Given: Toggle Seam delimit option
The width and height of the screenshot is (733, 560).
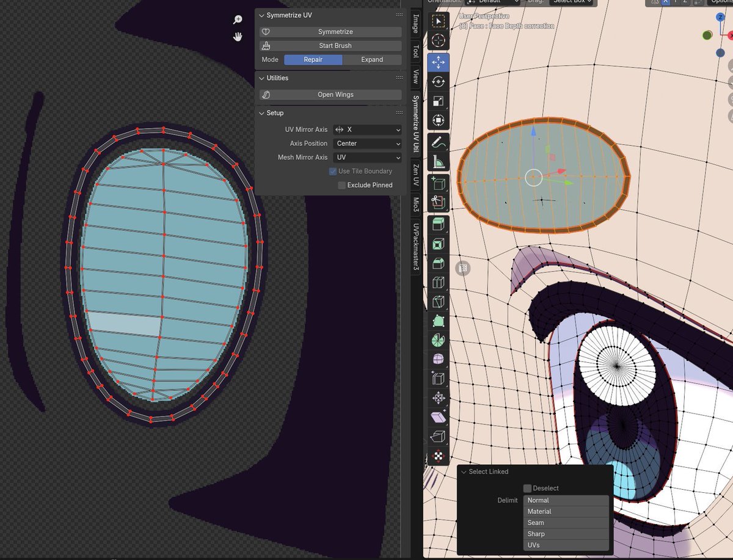Looking at the screenshot, I should [x=566, y=523].
